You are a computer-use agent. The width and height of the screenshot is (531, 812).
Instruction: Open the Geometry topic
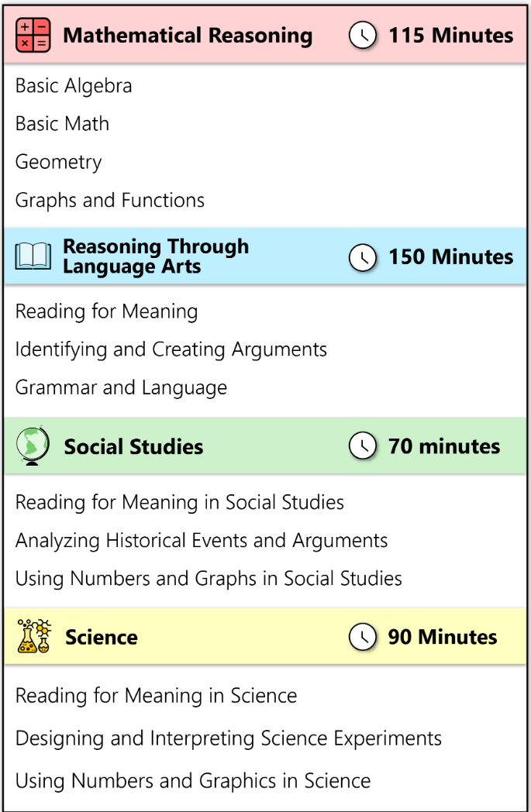click(59, 162)
